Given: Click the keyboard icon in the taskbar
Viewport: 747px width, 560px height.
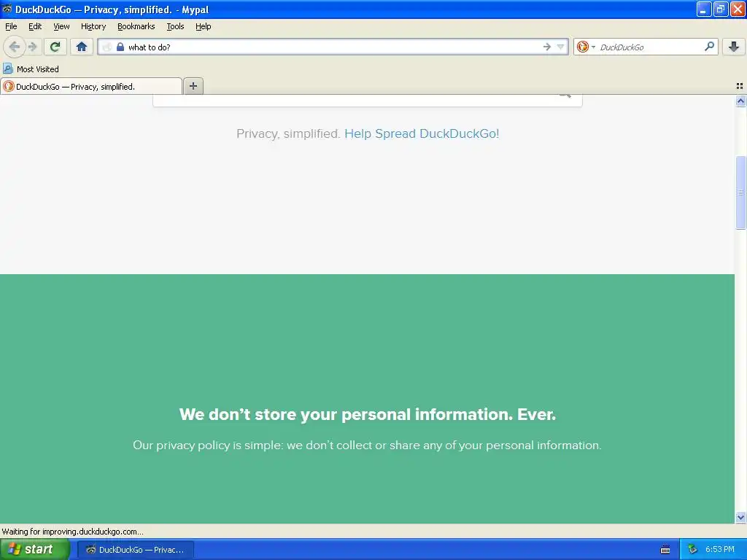Looking at the screenshot, I should [x=665, y=550].
